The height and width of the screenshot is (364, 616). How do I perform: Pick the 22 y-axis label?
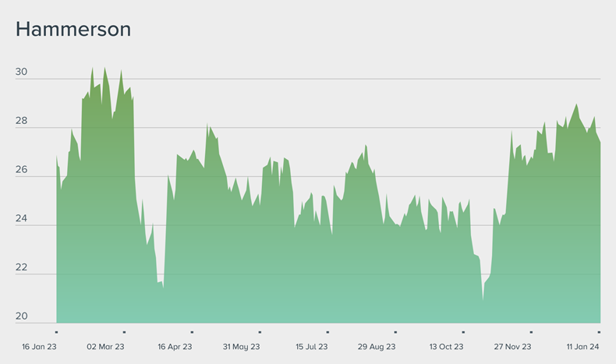[x=21, y=268]
